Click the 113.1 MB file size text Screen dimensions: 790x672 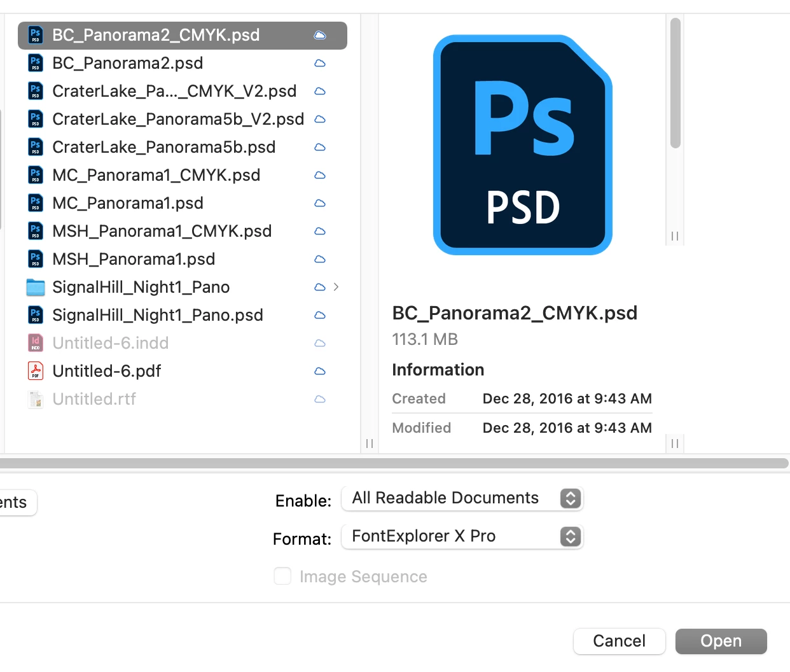[x=425, y=339]
